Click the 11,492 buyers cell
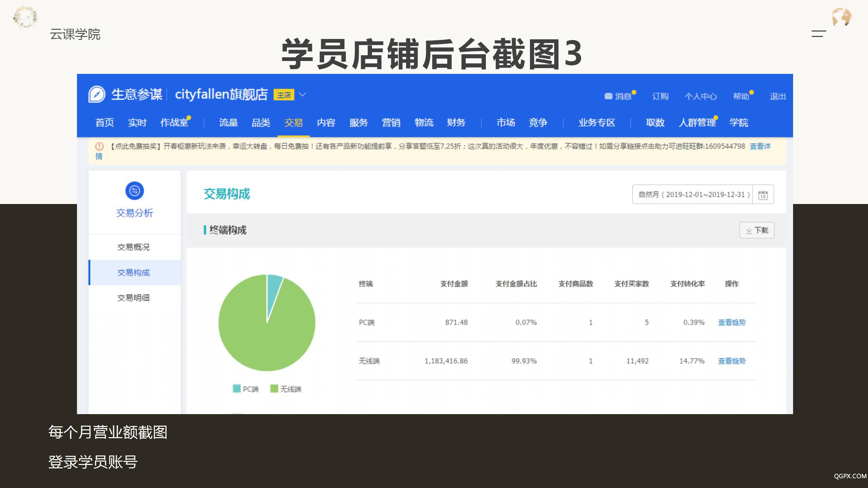868x488 pixels. click(x=637, y=361)
